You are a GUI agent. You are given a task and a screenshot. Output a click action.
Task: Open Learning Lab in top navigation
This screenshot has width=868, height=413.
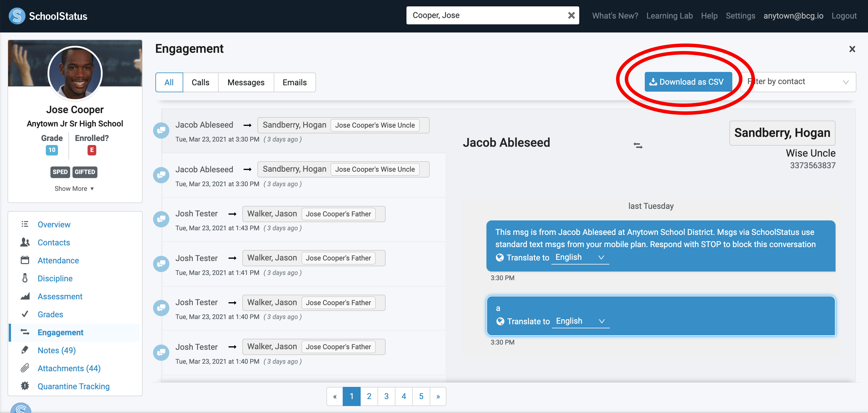tap(669, 16)
